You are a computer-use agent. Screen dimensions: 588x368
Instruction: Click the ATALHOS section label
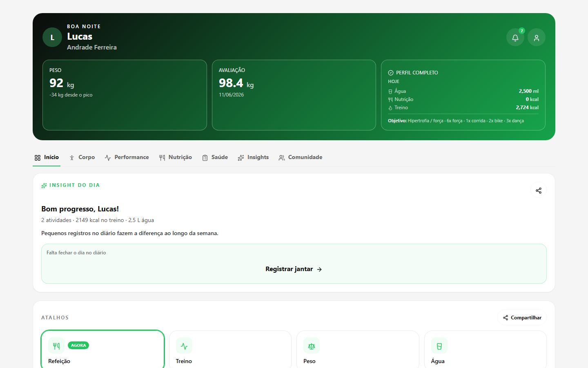tap(55, 318)
